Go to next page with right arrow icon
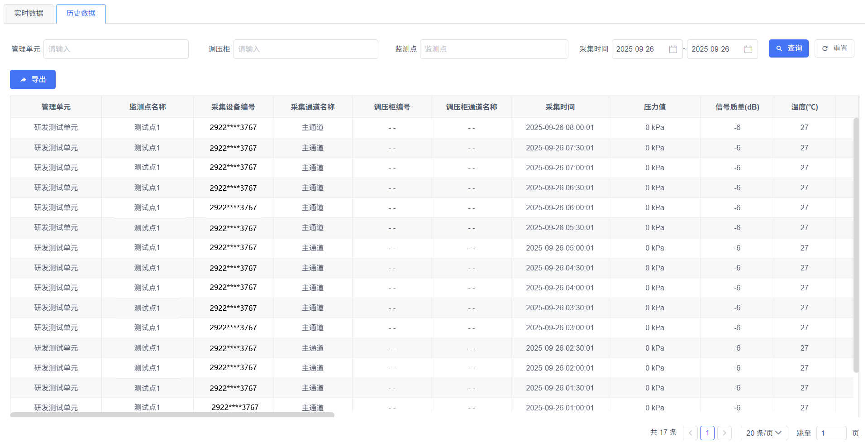 point(724,433)
